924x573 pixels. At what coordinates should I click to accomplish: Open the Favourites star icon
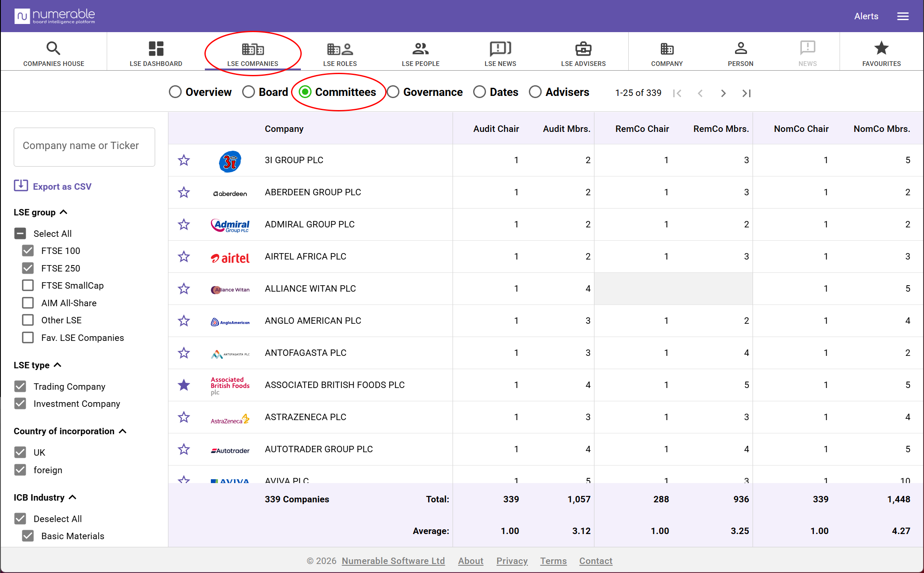(882, 48)
